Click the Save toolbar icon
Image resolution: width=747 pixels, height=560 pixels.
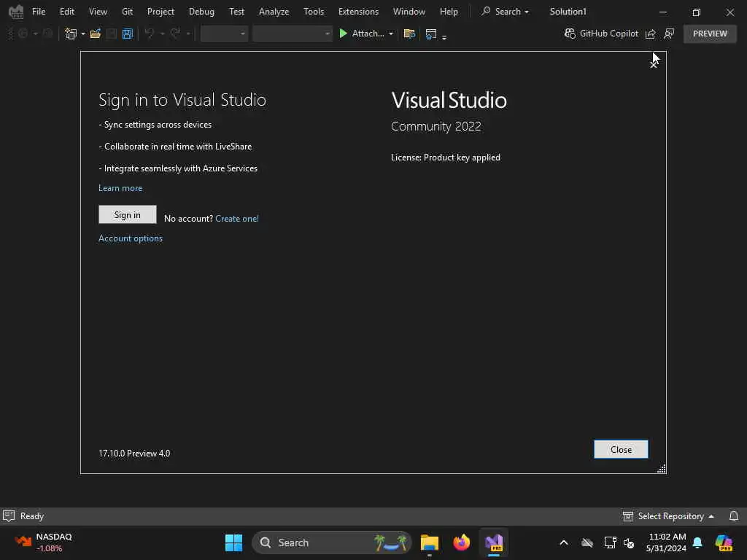point(112,34)
